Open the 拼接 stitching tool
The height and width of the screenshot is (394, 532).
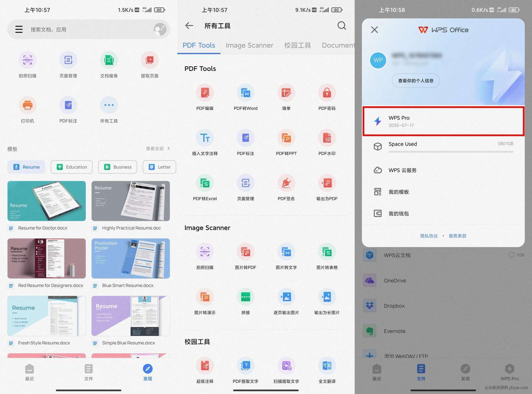coord(246,302)
